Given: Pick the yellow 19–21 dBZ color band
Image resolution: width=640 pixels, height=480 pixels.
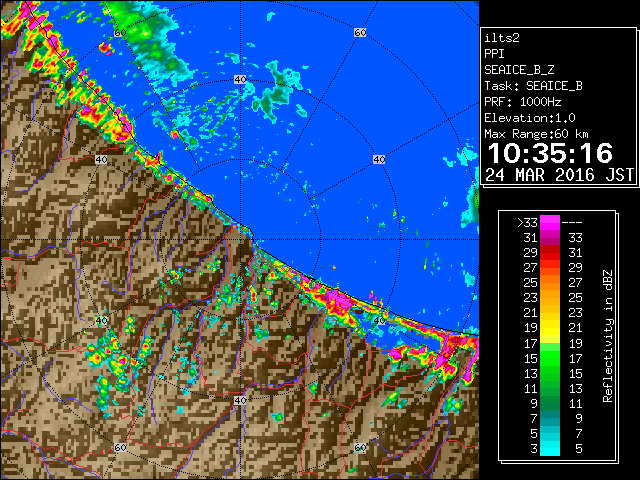Looking at the screenshot, I should pos(549,328).
